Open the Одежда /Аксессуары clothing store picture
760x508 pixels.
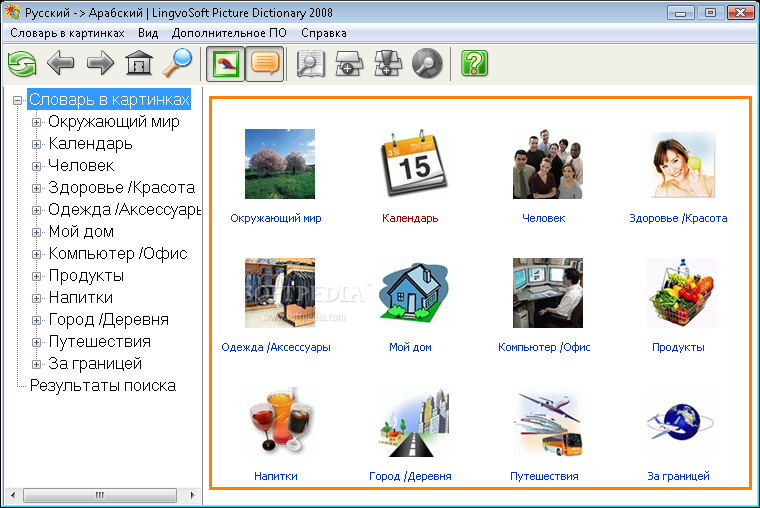point(280,293)
